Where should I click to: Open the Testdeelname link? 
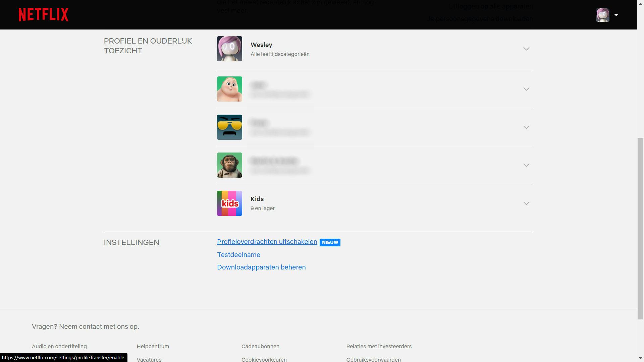click(x=238, y=255)
